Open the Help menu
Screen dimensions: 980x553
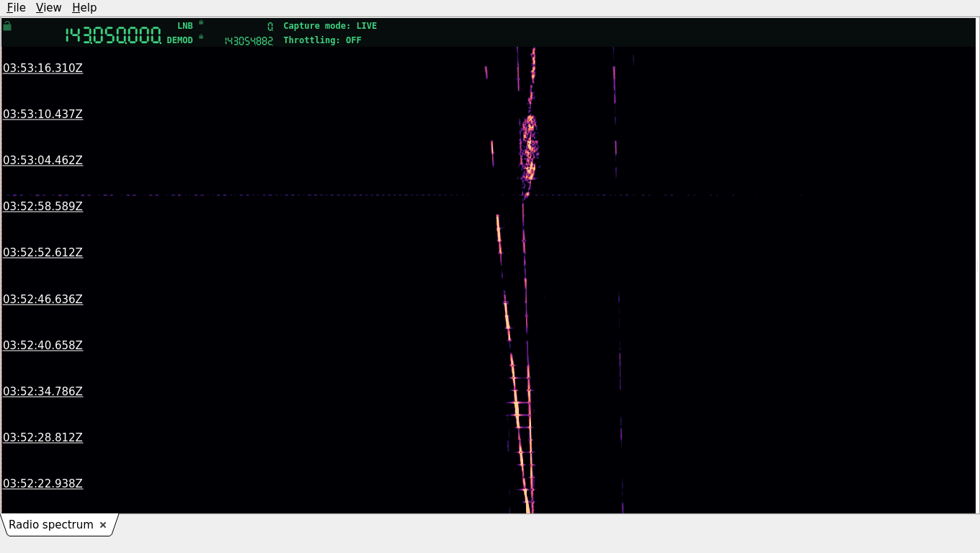click(x=84, y=7)
